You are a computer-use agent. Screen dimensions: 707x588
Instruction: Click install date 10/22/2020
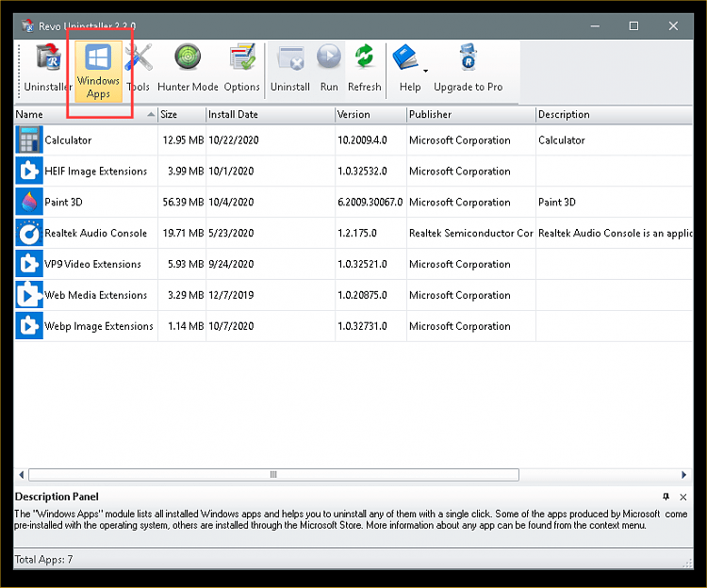pos(234,140)
